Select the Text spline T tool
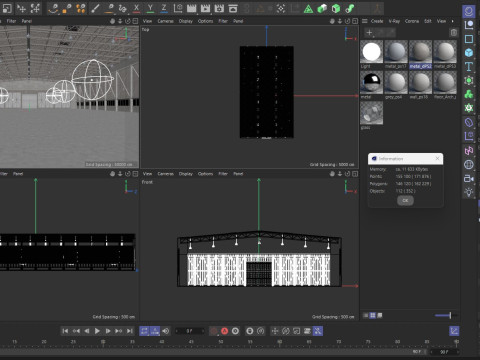The height and width of the screenshot is (360, 480). [x=469, y=66]
